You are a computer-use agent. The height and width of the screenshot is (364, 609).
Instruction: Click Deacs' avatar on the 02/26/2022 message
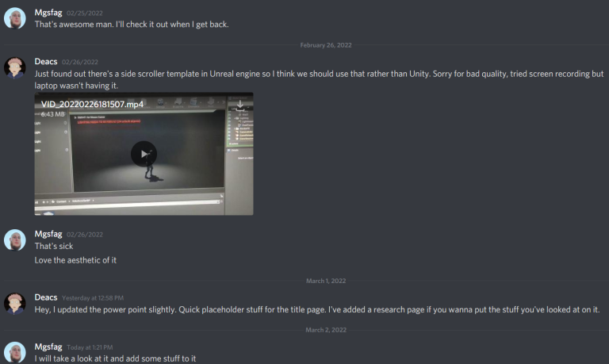(x=15, y=67)
